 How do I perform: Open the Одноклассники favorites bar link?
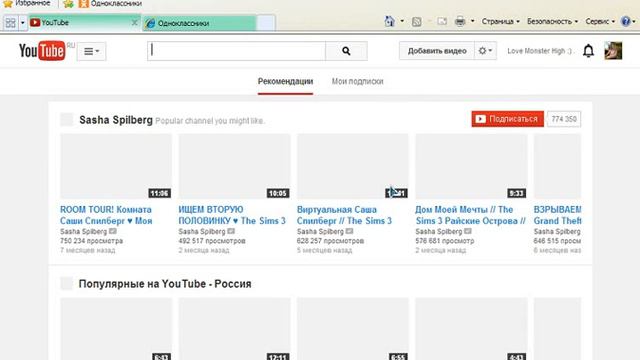(x=110, y=4)
